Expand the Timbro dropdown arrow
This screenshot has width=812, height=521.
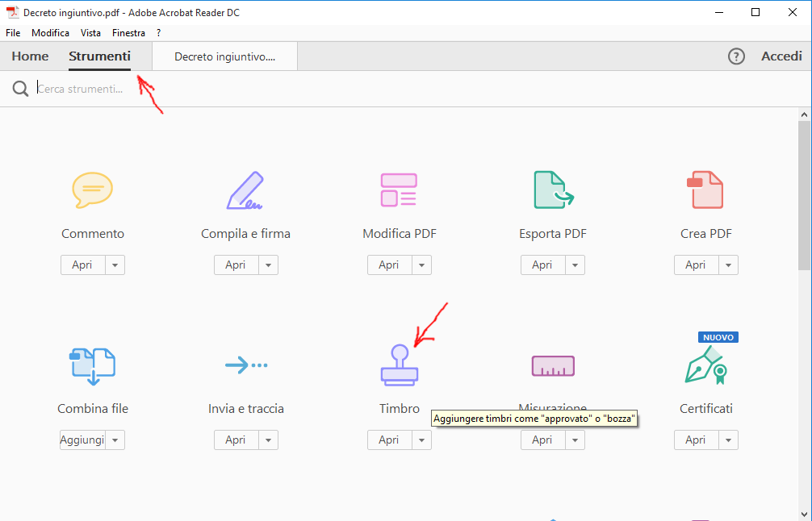421,440
